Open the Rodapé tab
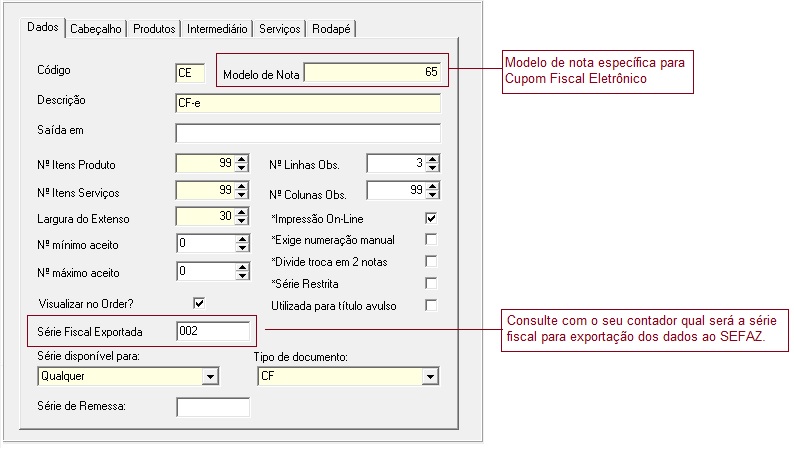 (331, 30)
